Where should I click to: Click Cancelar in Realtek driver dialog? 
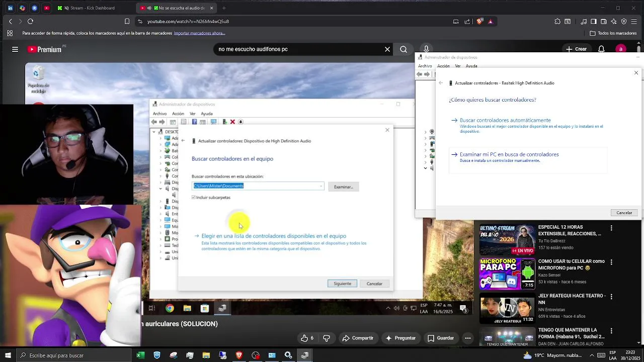coord(624,213)
